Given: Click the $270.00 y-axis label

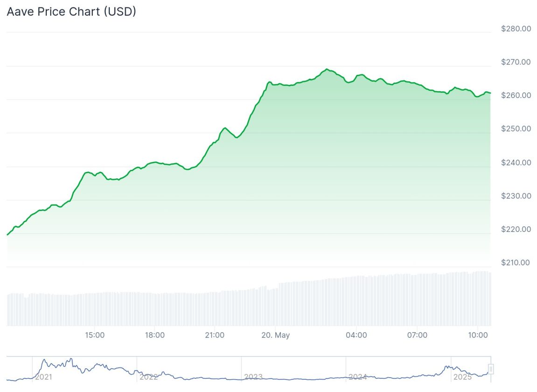Looking at the screenshot, I should pos(516,62).
